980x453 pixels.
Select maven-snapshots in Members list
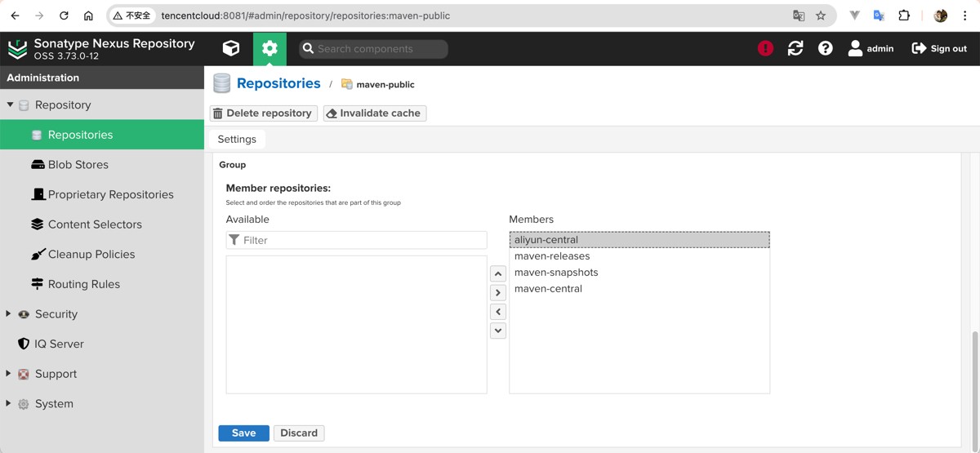coord(556,273)
